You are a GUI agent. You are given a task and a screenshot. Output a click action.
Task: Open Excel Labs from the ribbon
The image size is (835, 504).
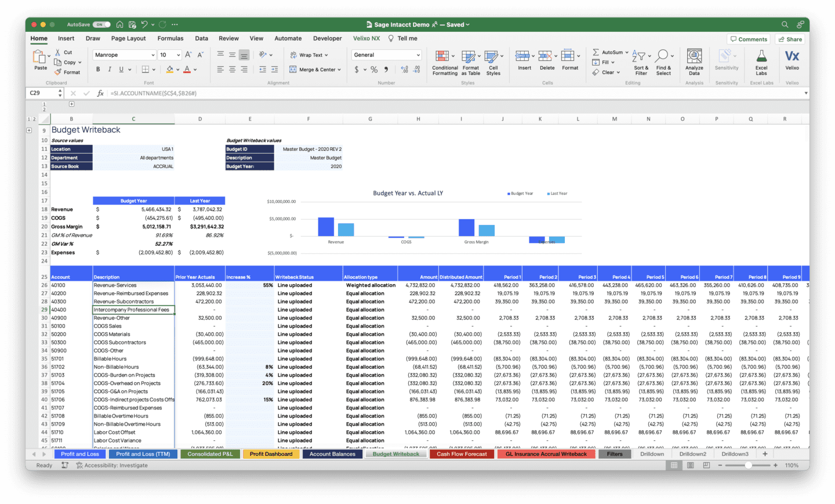[761, 60]
